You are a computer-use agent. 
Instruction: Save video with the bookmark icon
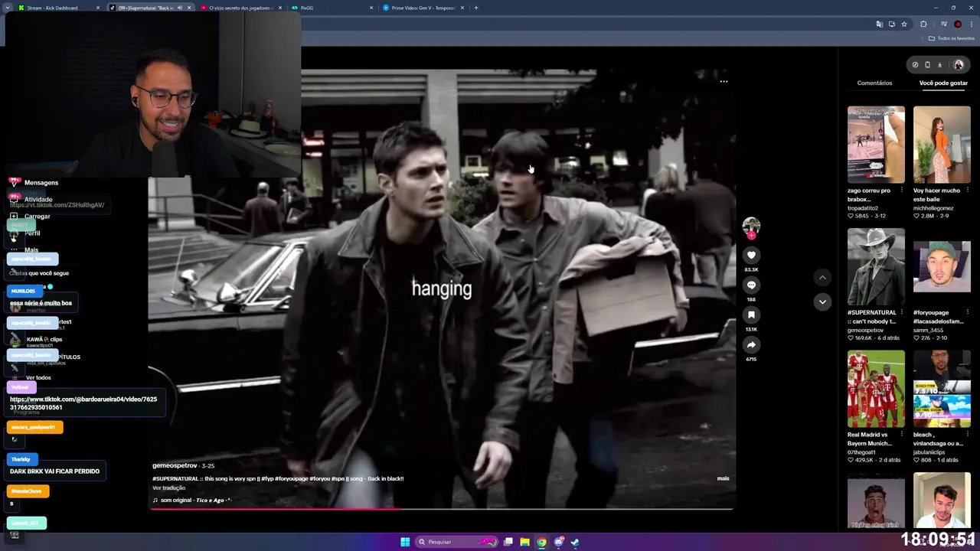click(751, 315)
